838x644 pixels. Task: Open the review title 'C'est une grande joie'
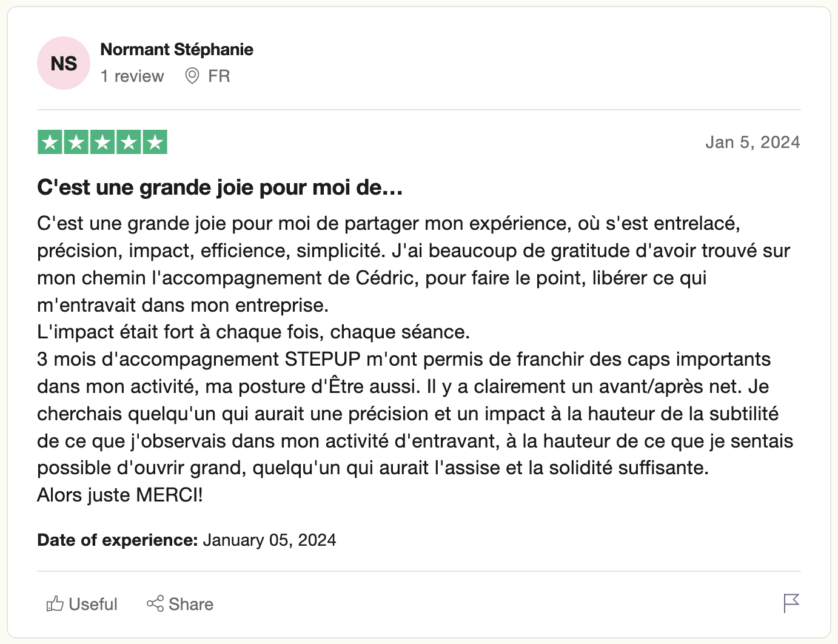coord(220,188)
